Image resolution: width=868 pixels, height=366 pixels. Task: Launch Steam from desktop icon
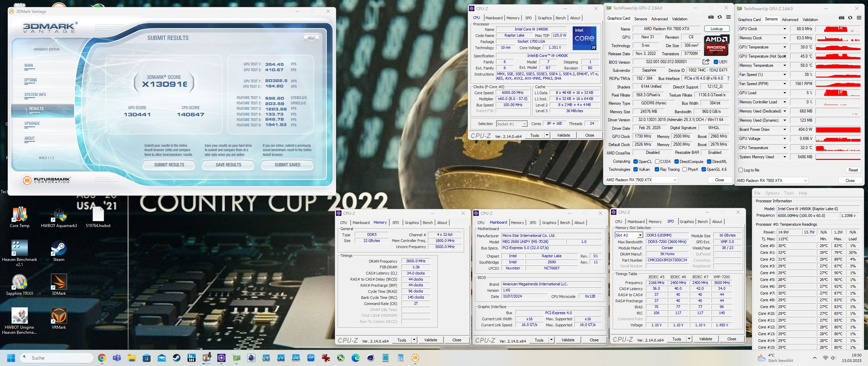click(x=59, y=251)
